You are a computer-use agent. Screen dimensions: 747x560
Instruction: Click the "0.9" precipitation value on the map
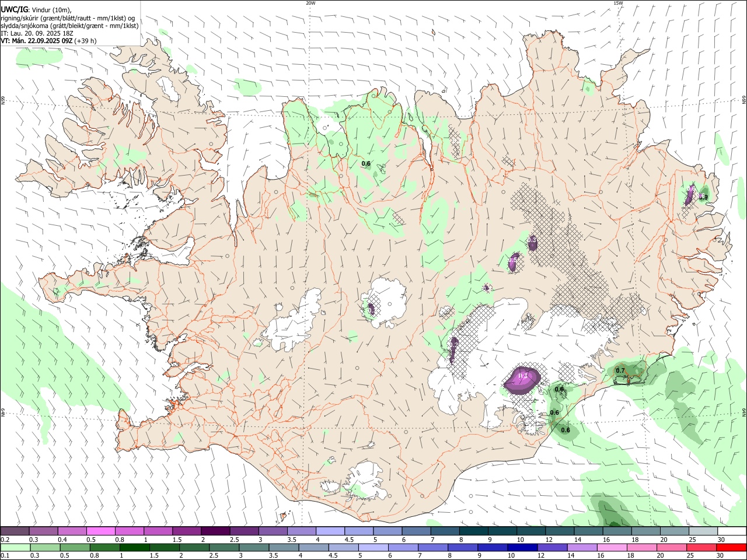tap(703, 197)
